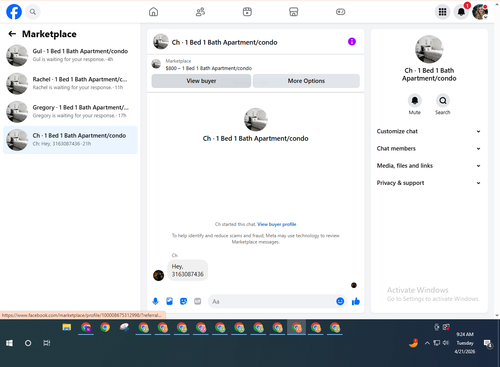500x367 pixels.
Task: Go back with the Marketplace arrow
Action: point(12,34)
